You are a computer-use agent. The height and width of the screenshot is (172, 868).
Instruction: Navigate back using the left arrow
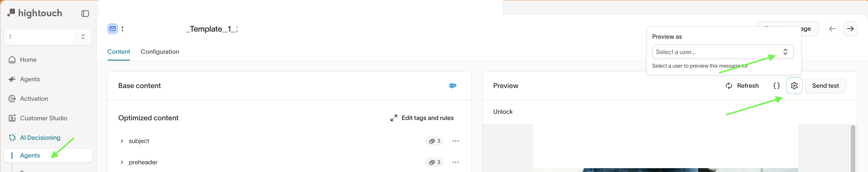832,28
